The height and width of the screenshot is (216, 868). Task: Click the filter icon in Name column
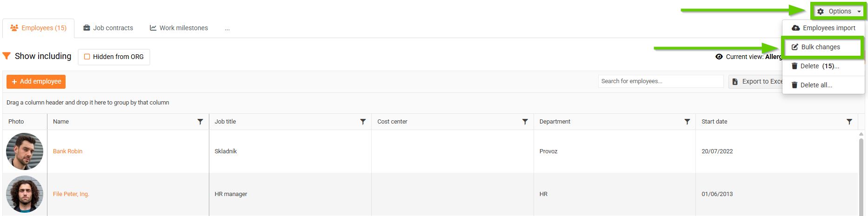pyautogui.click(x=200, y=122)
